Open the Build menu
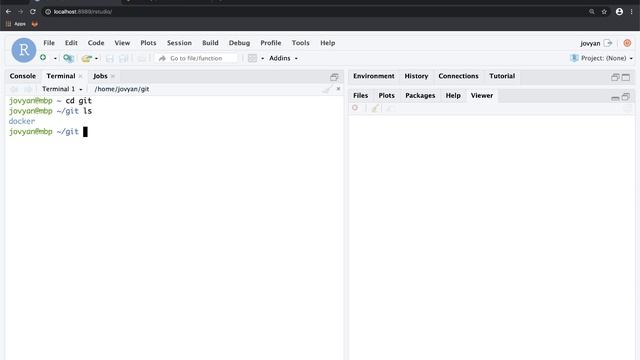 click(210, 43)
